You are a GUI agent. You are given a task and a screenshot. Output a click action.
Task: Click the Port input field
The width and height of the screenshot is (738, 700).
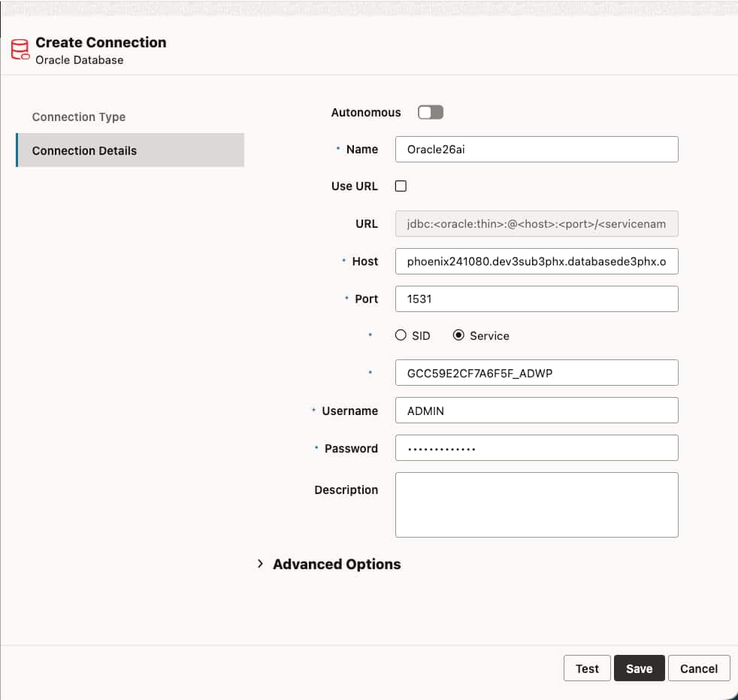536,298
